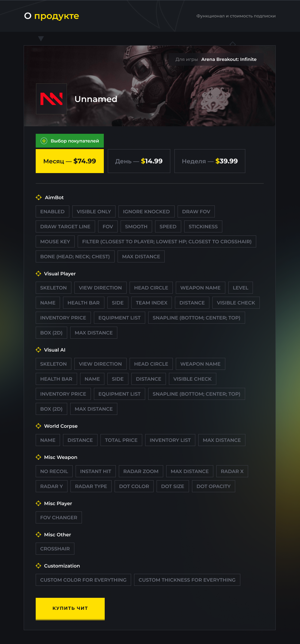The height and width of the screenshot is (644, 300).
Task: Click the crosshair icon beside Customization
Action: click(x=38, y=566)
